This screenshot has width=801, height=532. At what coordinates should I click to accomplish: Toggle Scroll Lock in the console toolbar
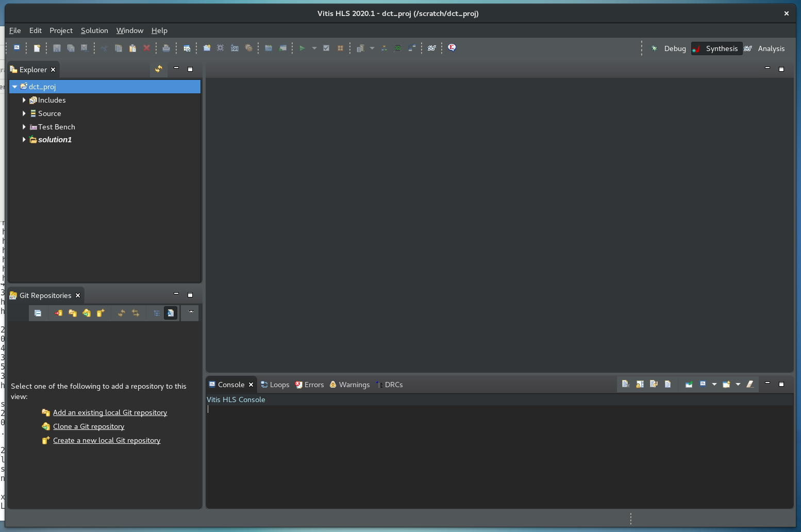pos(640,384)
